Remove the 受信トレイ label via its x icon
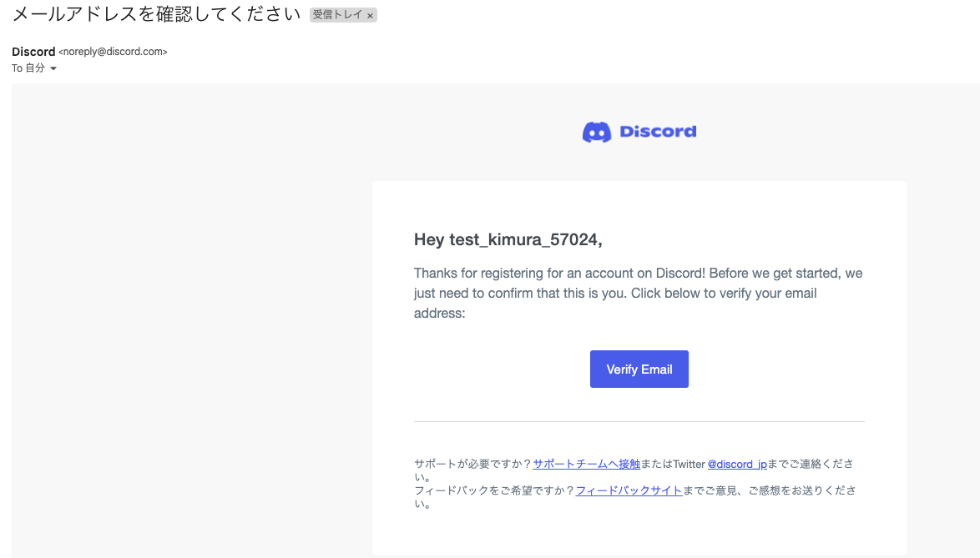Screen dimensions: 980x558 click(371, 14)
